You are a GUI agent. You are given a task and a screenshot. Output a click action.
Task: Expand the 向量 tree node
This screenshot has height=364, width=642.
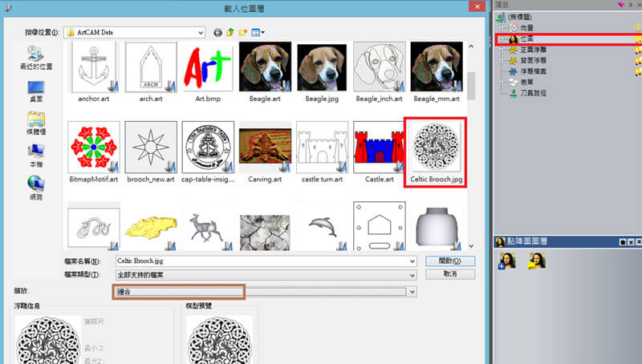[501, 28]
